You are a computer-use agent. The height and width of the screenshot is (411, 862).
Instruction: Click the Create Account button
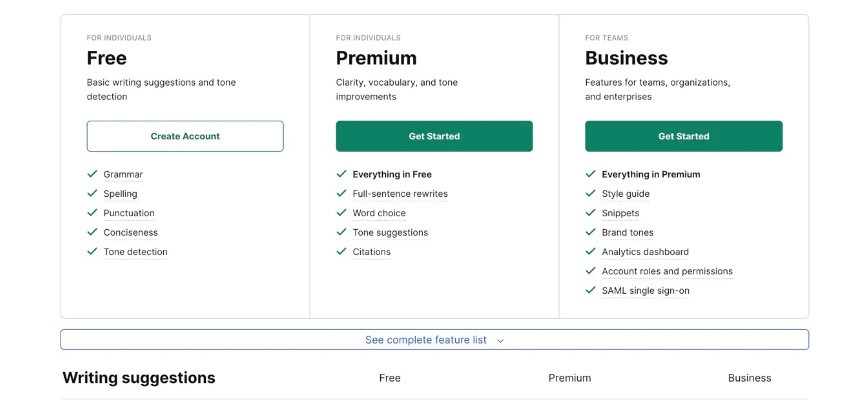tap(185, 136)
